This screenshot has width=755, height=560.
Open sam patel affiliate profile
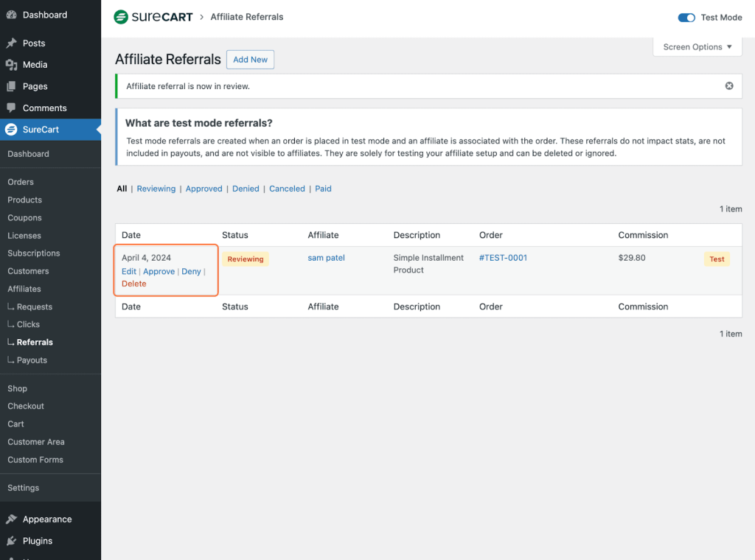point(326,258)
